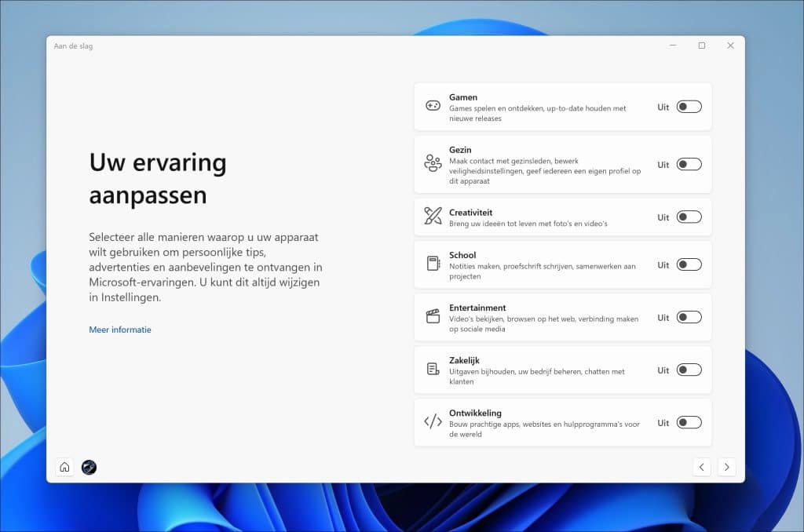Click the 'Breng uw ideeën tot leven' description

tap(528, 224)
